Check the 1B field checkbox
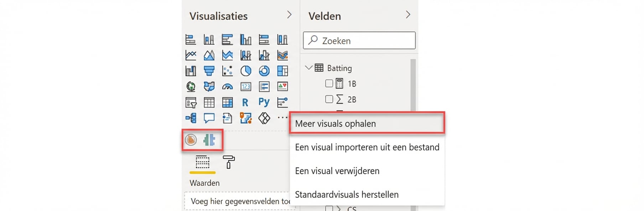The image size is (644, 211). tap(329, 84)
